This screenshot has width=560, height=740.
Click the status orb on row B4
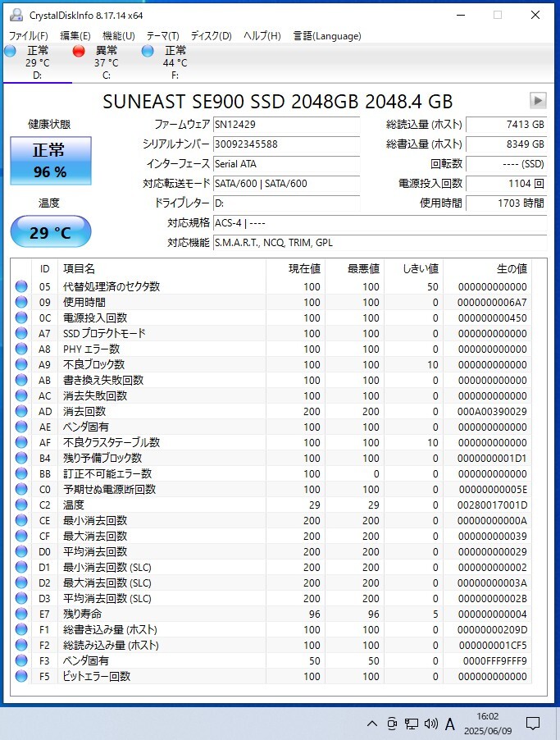(21, 458)
